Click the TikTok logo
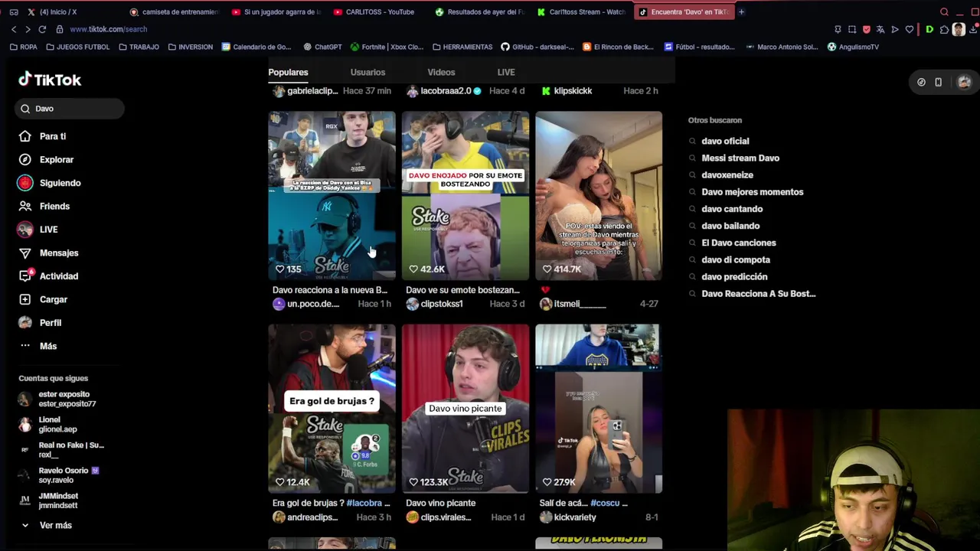980x551 pixels. coord(50,80)
